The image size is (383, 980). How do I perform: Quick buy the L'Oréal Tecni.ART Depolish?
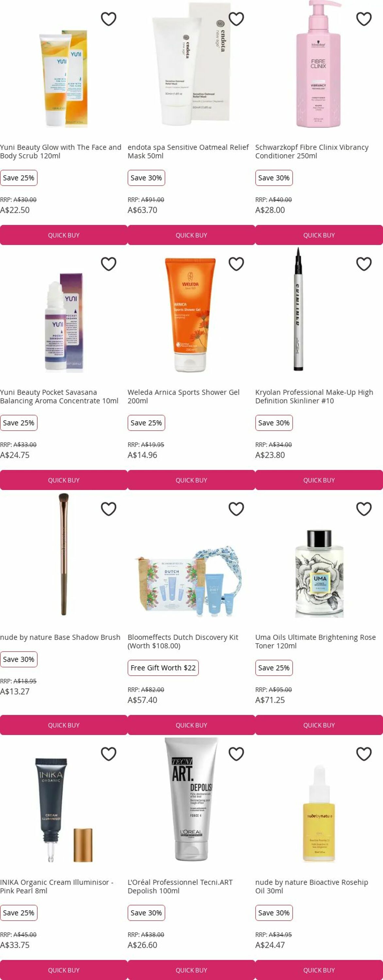click(191, 970)
